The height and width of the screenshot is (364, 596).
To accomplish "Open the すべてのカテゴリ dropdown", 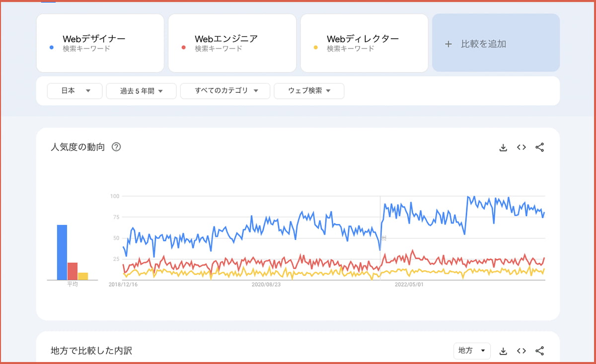I will (225, 91).
